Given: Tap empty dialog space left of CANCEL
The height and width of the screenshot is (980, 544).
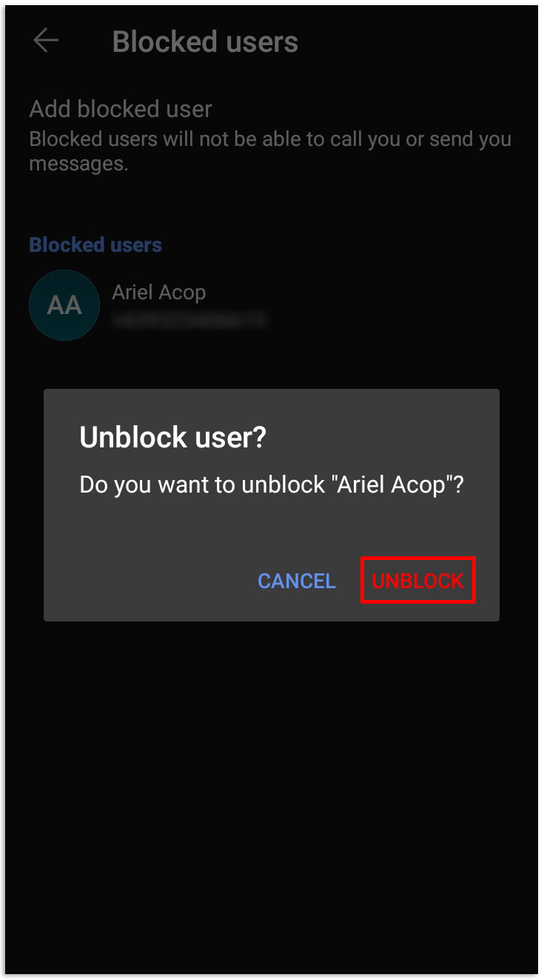Looking at the screenshot, I should click(x=148, y=581).
